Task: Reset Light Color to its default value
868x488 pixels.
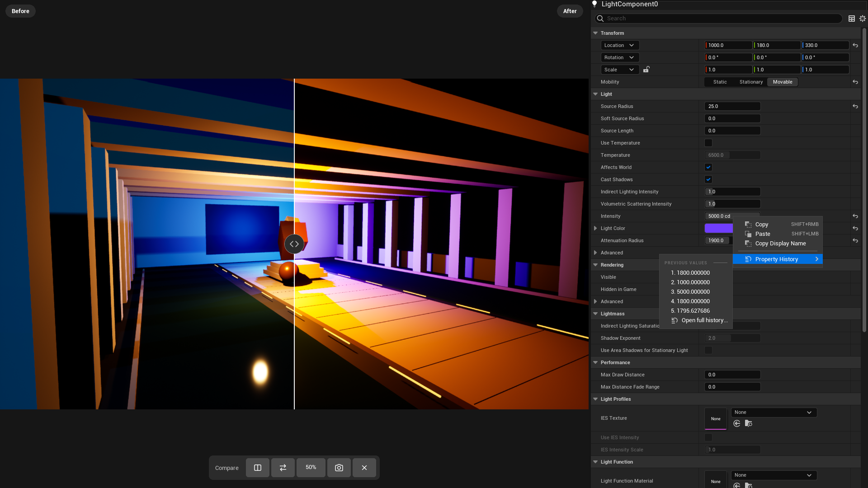Action: pyautogui.click(x=855, y=228)
